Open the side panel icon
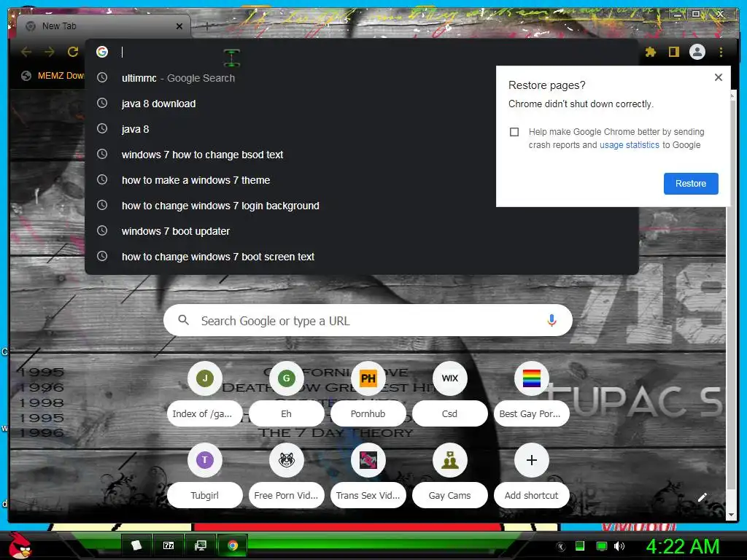This screenshot has width=747, height=560. point(673,52)
